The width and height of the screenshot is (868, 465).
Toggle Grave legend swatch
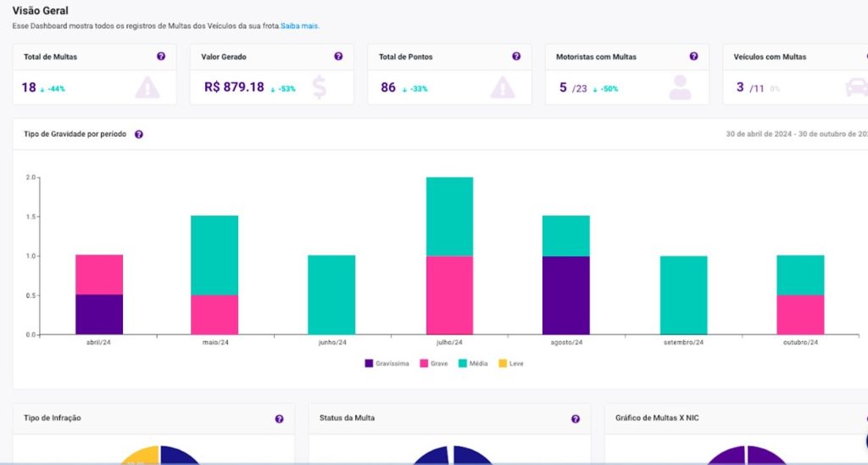(x=424, y=363)
